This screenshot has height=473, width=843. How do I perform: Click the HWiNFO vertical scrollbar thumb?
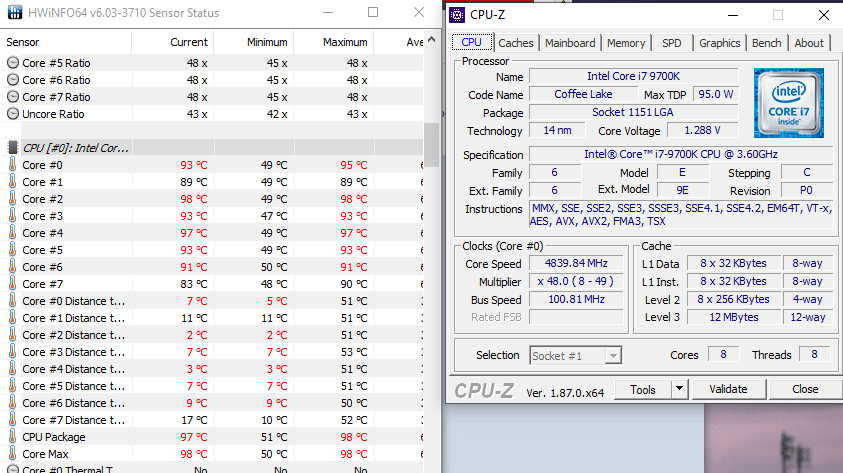coord(431,144)
